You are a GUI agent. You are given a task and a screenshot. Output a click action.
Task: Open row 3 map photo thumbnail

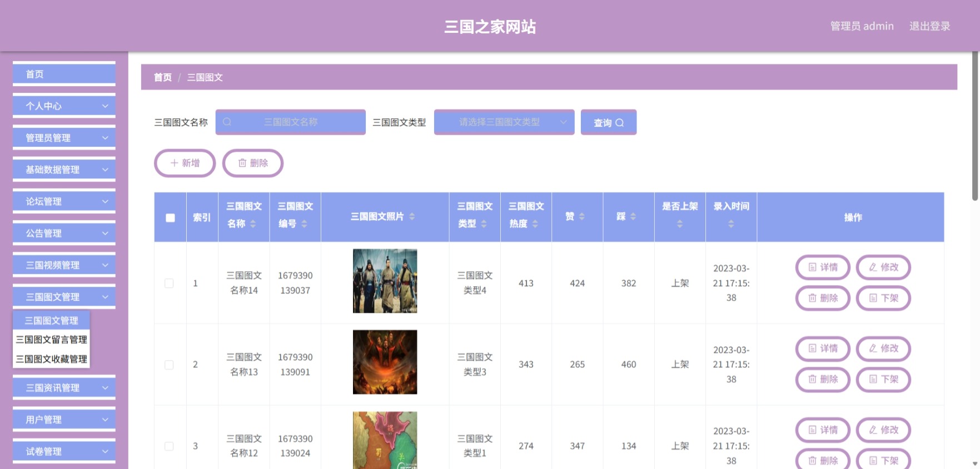385,440
